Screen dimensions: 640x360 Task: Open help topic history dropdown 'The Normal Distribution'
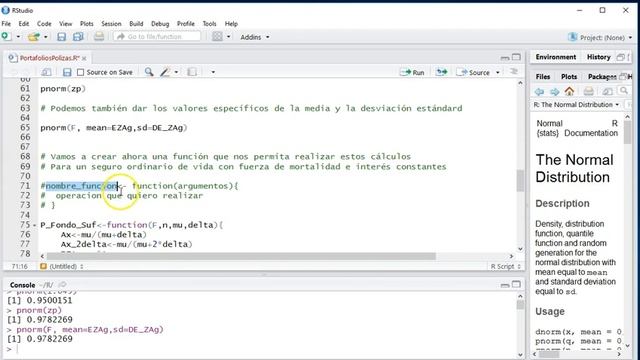pos(576,104)
